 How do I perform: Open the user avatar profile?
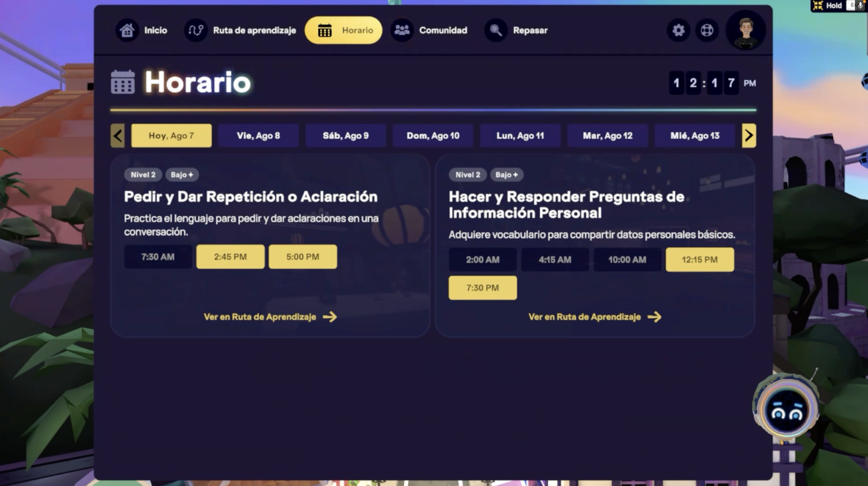point(746,30)
